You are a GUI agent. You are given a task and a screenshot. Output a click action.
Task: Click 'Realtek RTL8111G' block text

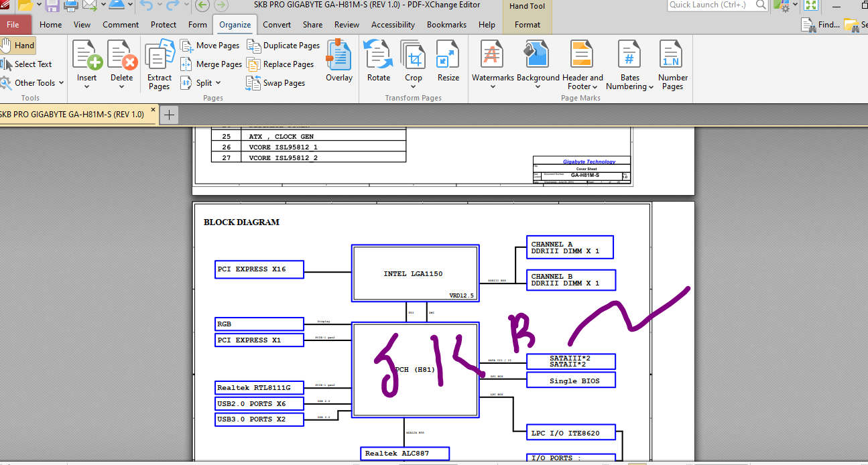coord(253,388)
